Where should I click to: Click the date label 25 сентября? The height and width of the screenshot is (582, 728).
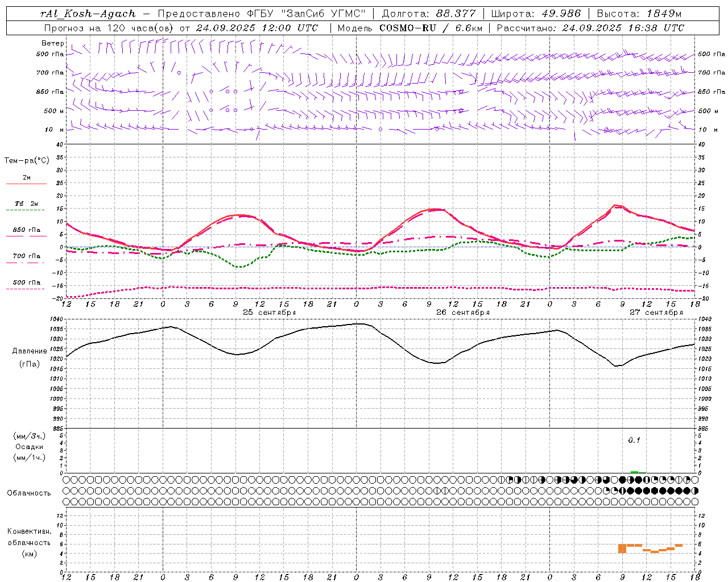pyautogui.click(x=270, y=313)
